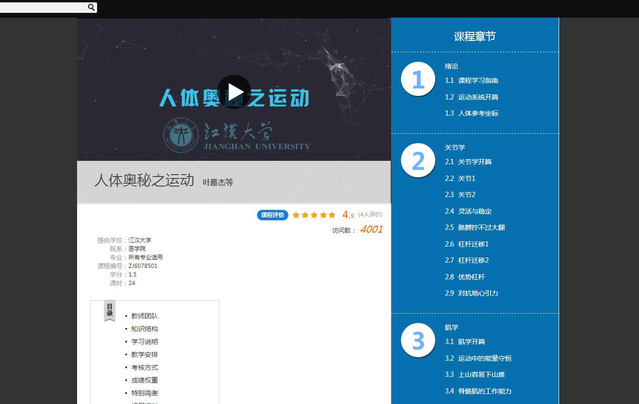Open chapter heading 关节学

coord(455,147)
